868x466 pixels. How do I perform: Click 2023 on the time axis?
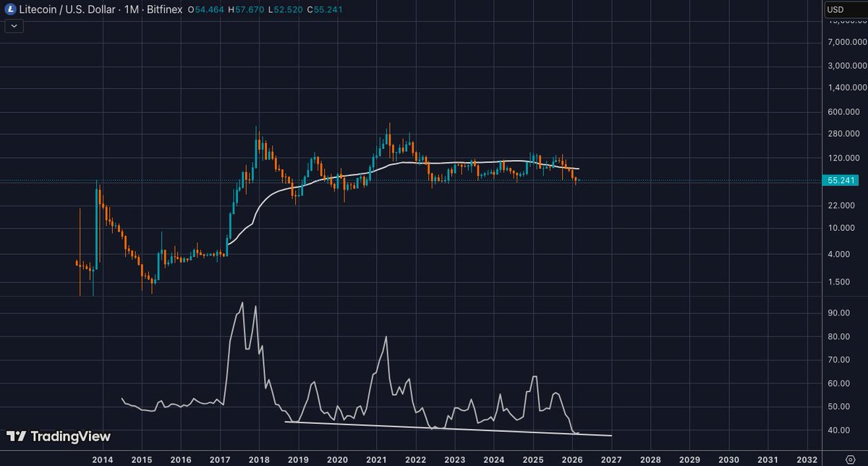[x=454, y=459]
